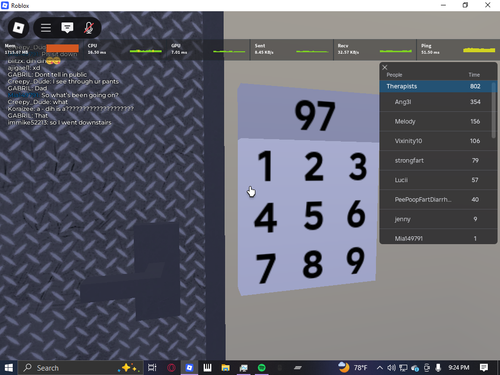Click the People column header
This screenshot has height=375, width=500.
click(394, 75)
